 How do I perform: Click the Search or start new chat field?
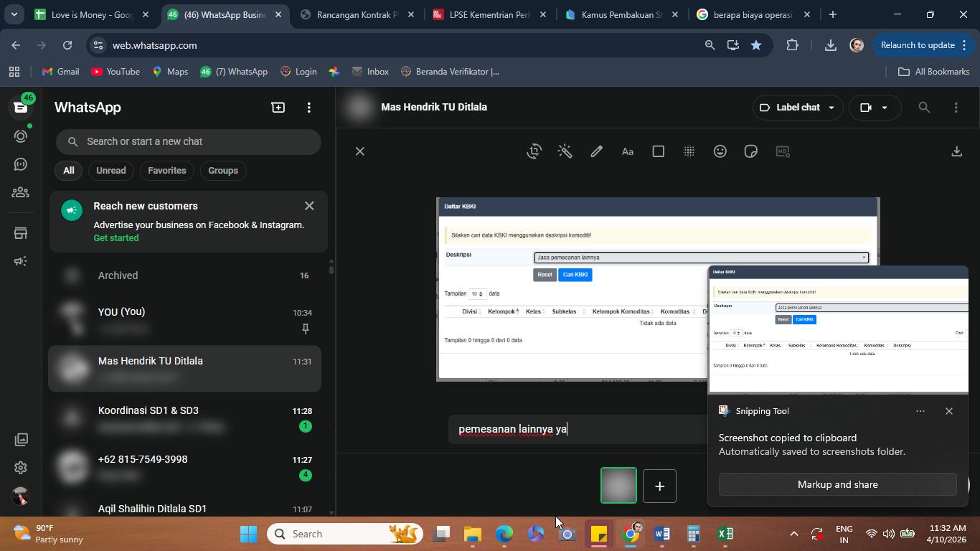point(188,141)
